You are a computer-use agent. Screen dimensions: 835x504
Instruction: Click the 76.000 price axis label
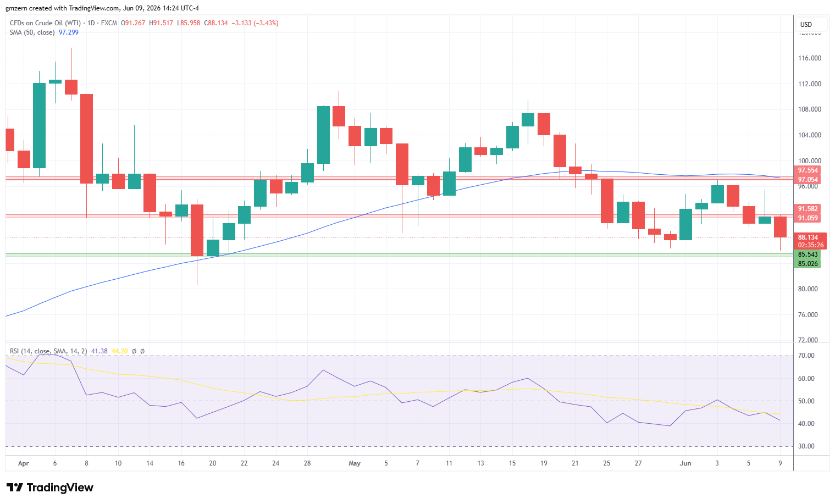pos(809,315)
